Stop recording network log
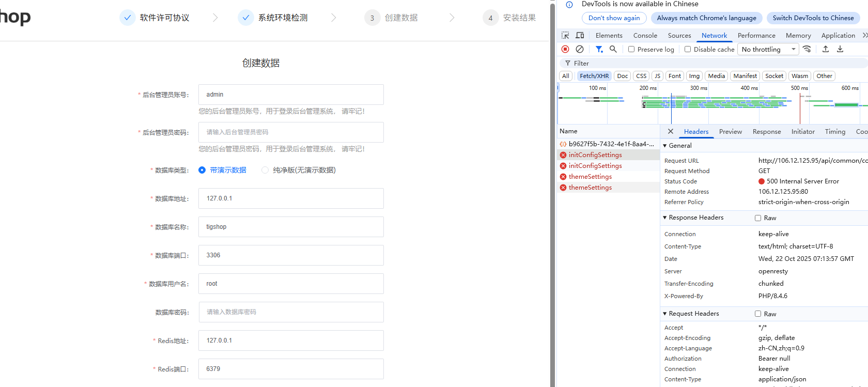The height and width of the screenshot is (387, 868). (565, 49)
